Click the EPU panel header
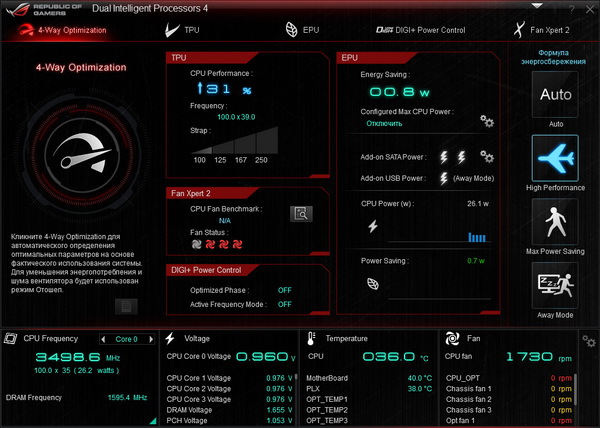 pos(377,58)
